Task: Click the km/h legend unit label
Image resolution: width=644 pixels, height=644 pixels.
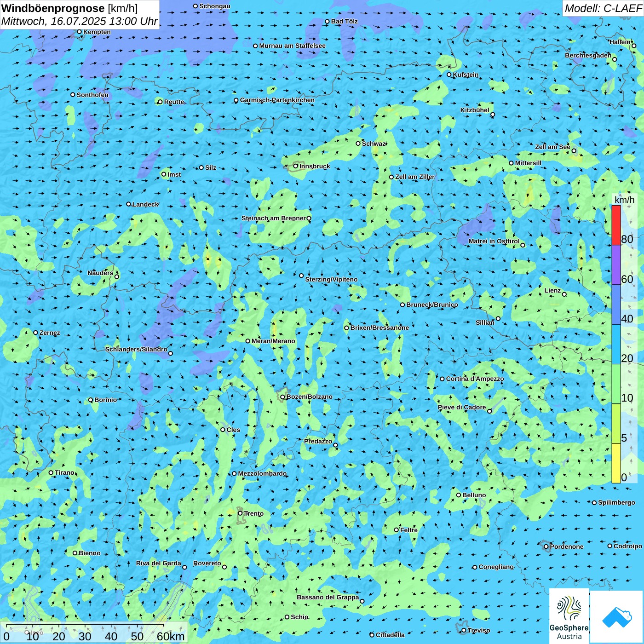Action: coord(625,200)
